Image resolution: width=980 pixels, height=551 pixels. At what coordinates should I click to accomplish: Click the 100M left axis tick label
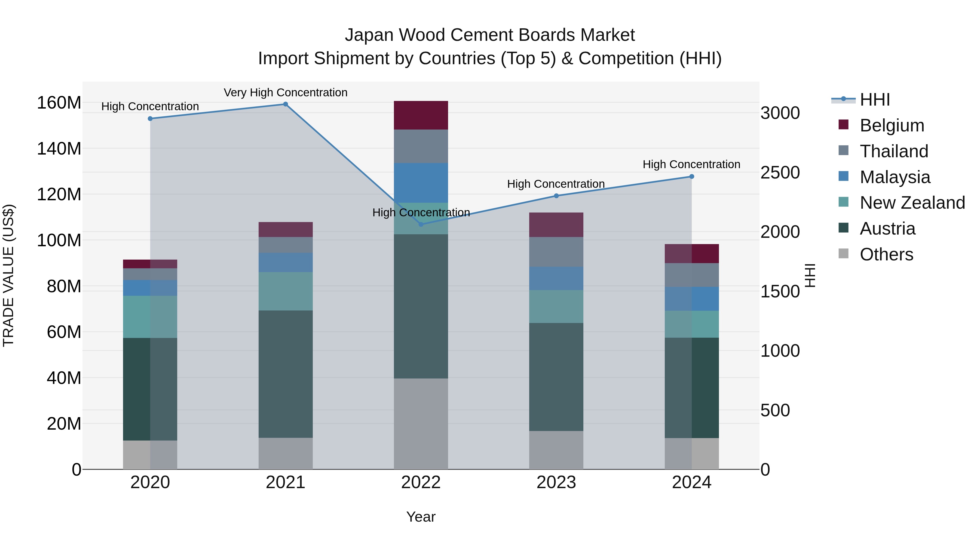(59, 240)
